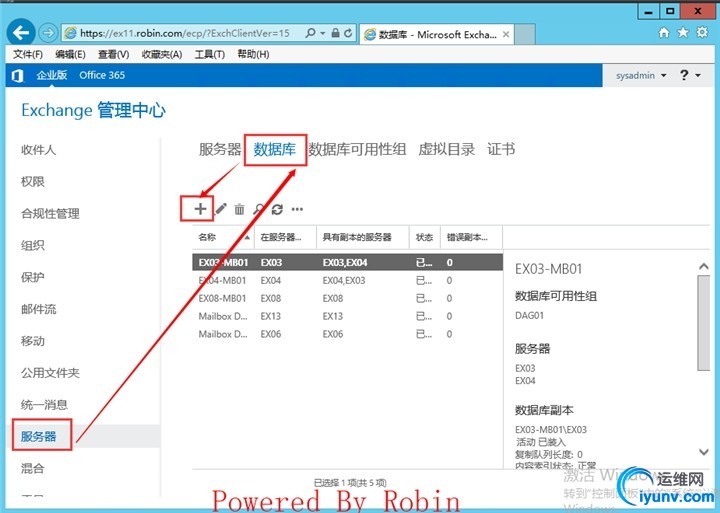Open the 收藏夹(A) menu
720x513 pixels.
(162, 55)
